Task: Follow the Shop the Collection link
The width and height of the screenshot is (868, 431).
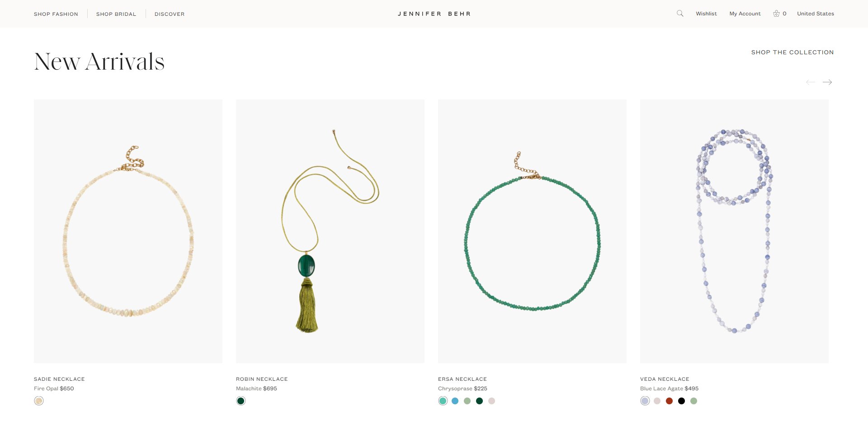Action: coord(793,52)
